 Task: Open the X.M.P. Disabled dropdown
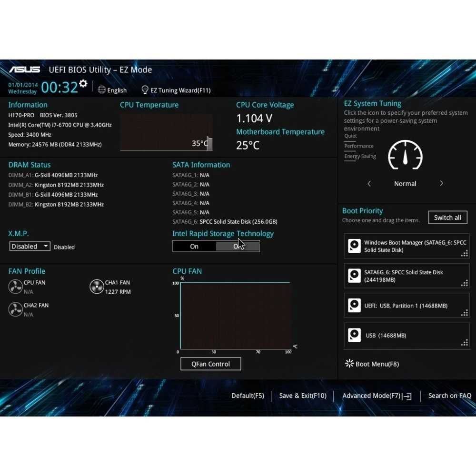pyautogui.click(x=30, y=246)
